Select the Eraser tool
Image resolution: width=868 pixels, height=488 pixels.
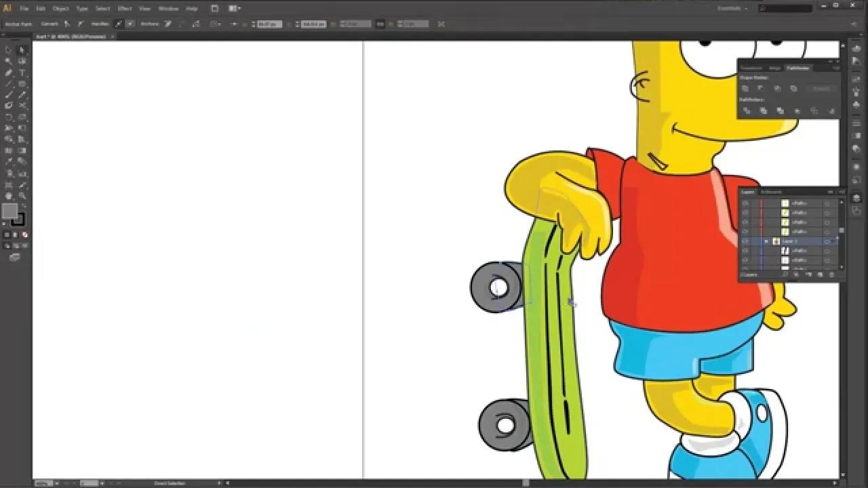(22, 106)
